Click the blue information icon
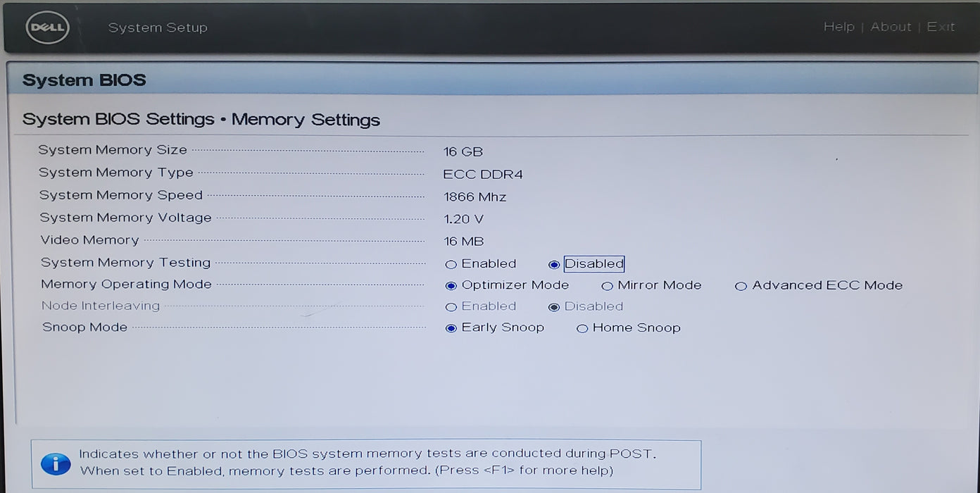This screenshot has height=493, width=980. (56, 464)
